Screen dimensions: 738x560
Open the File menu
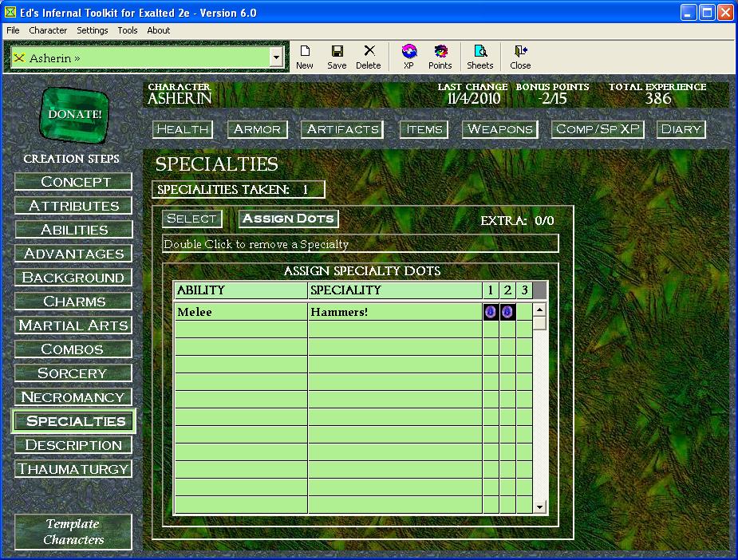[13, 30]
